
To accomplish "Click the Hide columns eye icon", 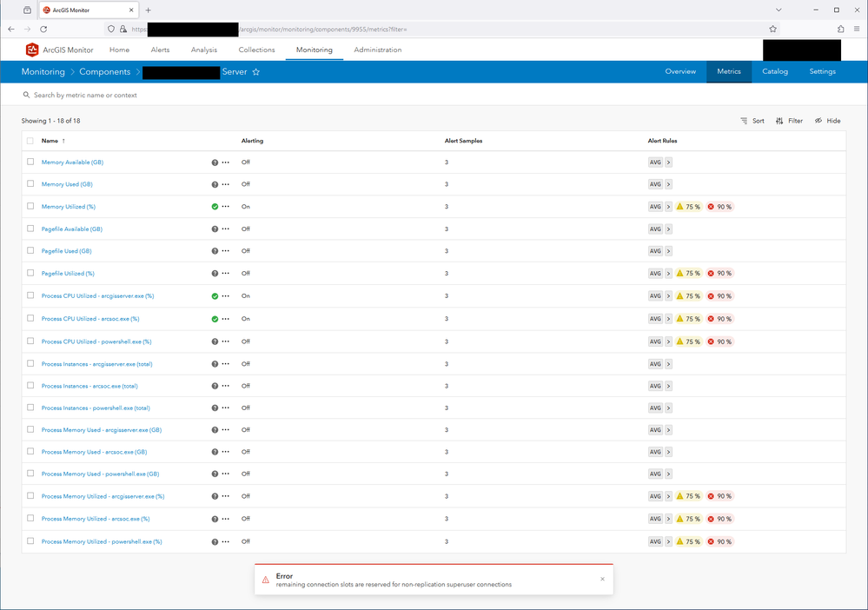I will (x=818, y=121).
